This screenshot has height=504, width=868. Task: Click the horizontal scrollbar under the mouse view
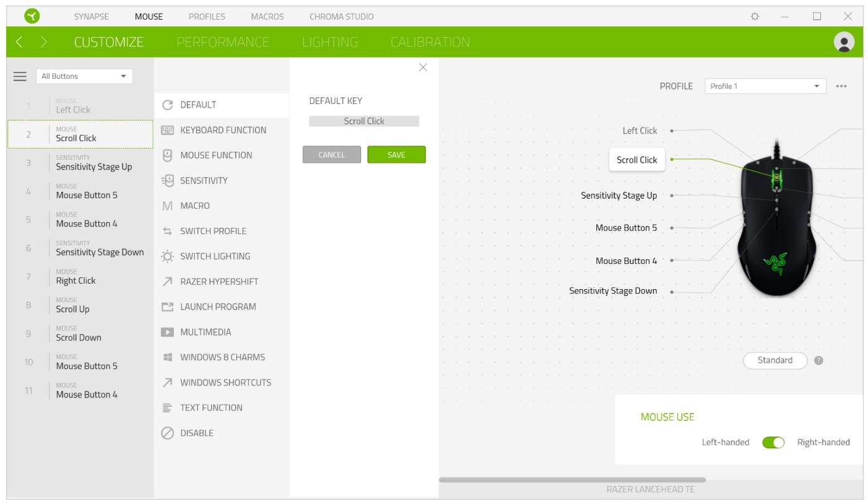coord(572,480)
